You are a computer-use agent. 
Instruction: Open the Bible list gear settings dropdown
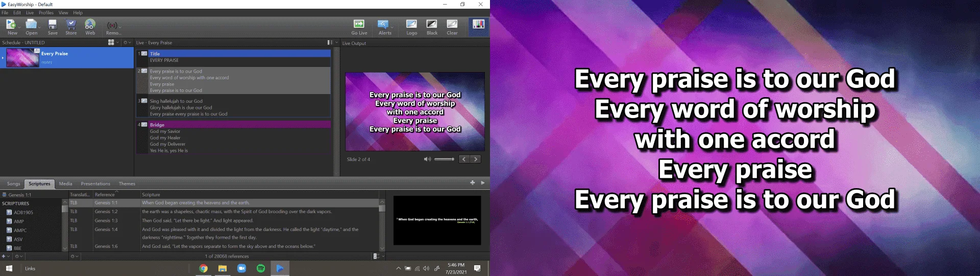[x=19, y=256]
